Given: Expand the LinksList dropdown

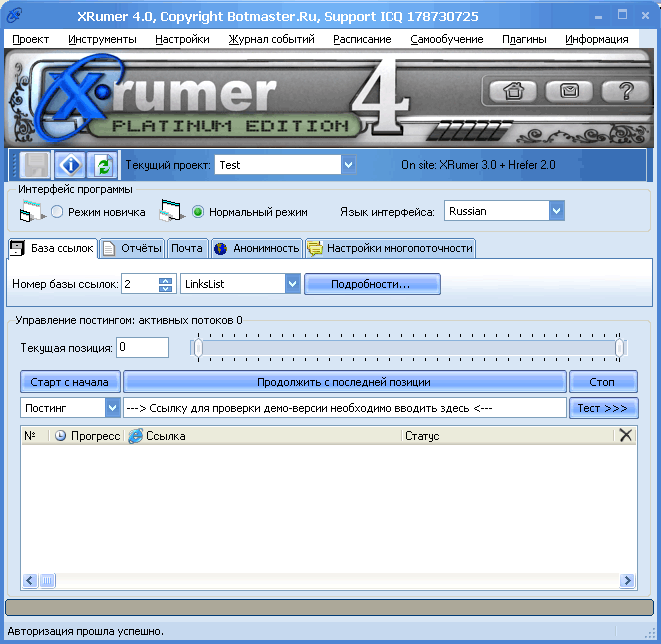Looking at the screenshot, I should [293, 284].
